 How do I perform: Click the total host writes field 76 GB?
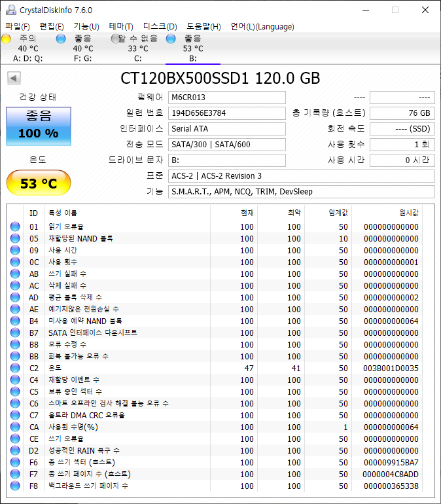[x=402, y=113]
